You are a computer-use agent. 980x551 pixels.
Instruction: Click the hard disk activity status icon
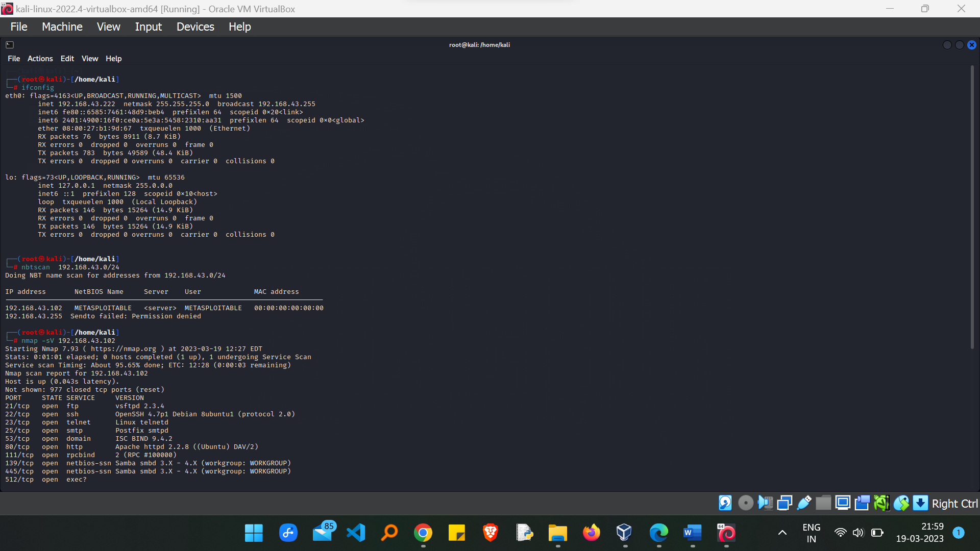(725, 503)
